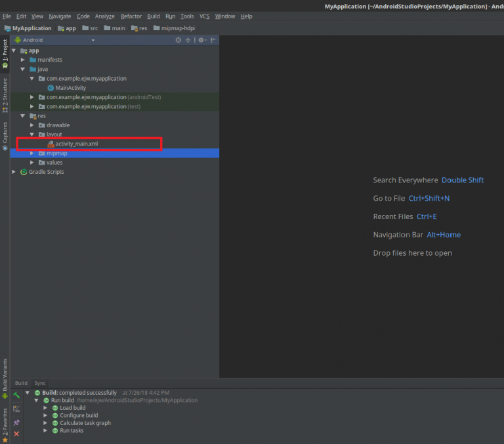Expand the drawable folder arrow
The height and width of the screenshot is (444, 504).
click(31, 125)
